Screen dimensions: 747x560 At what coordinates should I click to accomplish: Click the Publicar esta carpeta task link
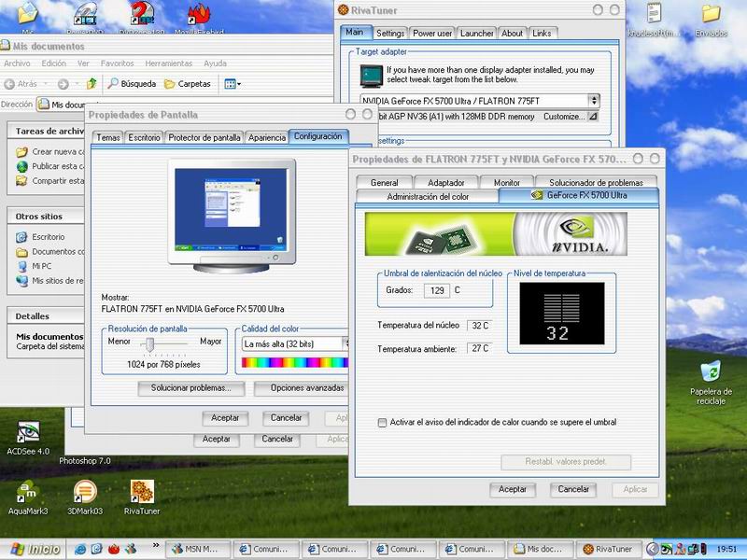[49, 166]
